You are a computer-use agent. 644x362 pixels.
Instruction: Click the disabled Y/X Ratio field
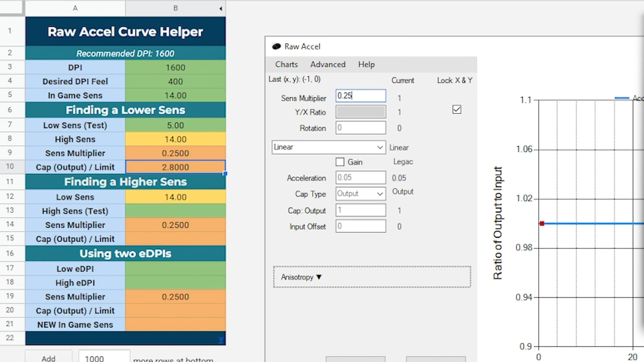tap(361, 112)
